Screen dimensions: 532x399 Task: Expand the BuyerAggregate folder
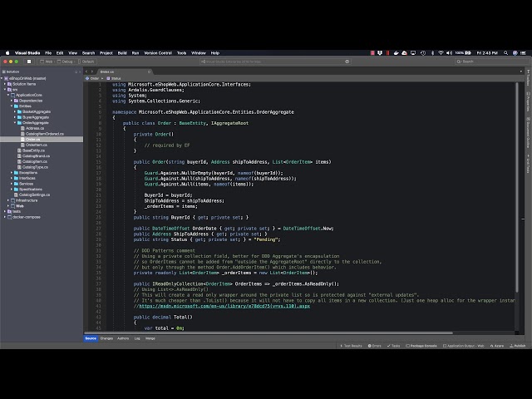coord(15,117)
